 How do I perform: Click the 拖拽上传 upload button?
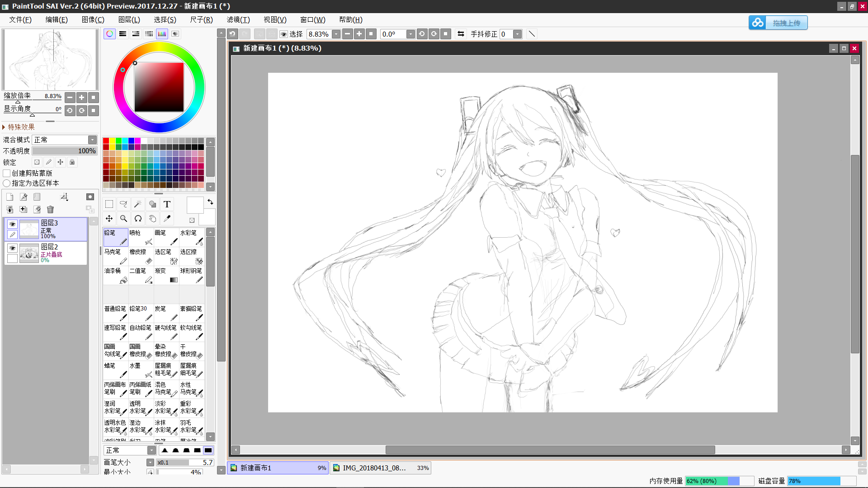click(x=778, y=23)
